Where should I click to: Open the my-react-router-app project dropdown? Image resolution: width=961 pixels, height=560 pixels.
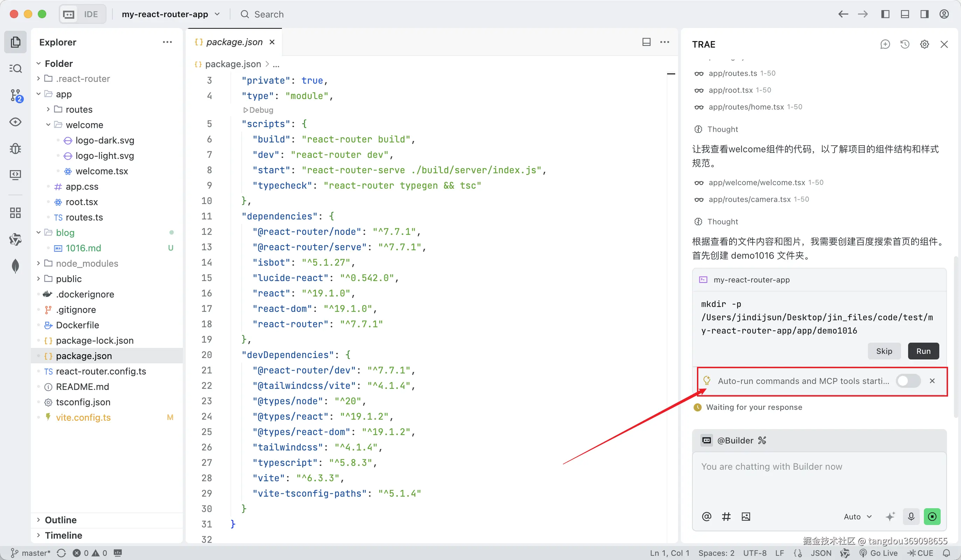[171, 14]
